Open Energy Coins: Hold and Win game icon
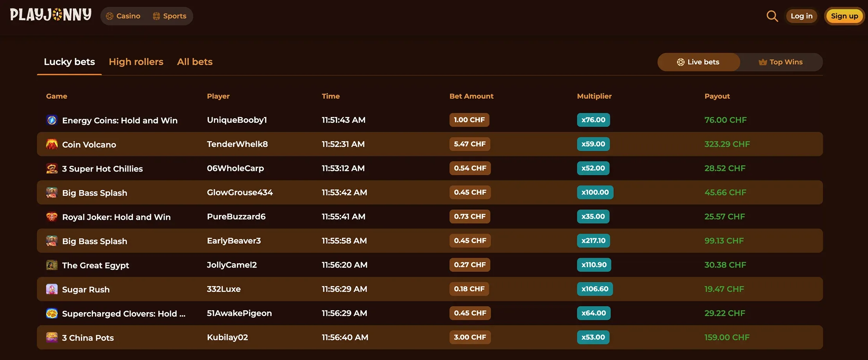 (x=52, y=120)
